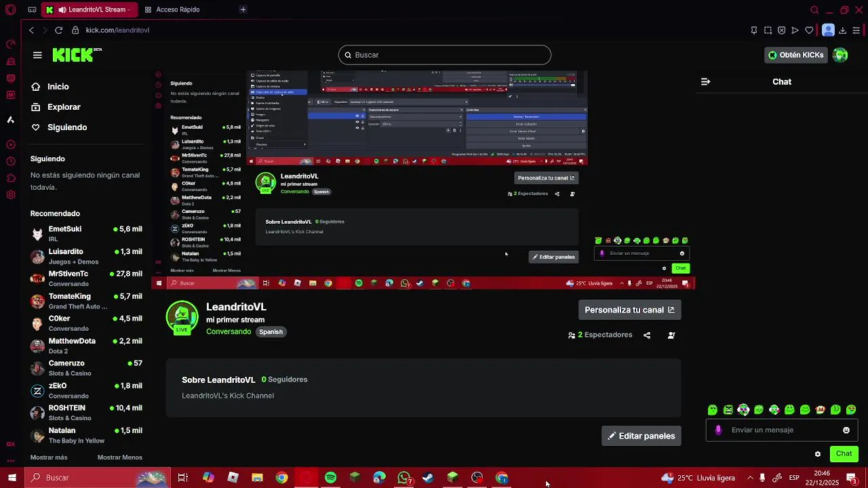The image size is (868, 488).
Task: Open a new browser tab
Action: click(243, 9)
